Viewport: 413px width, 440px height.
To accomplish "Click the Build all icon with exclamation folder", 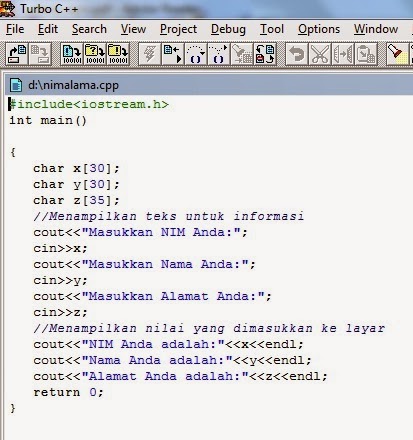I will pos(118,54).
